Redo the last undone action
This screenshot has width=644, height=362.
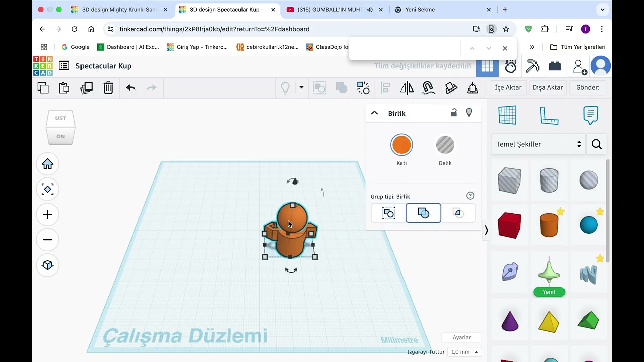152,88
